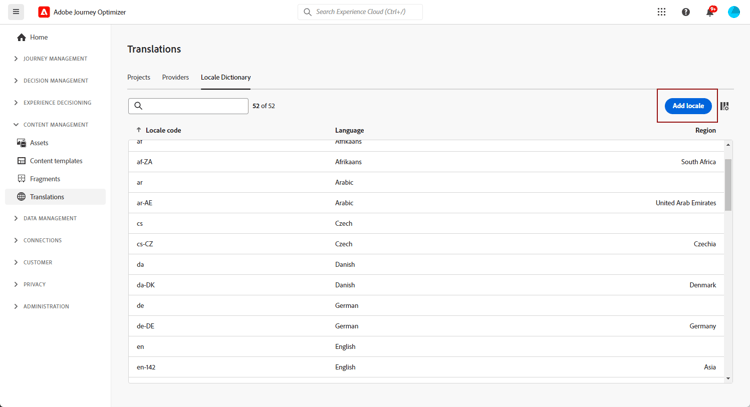Click the Adobe Journey Optimizer logo
This screenshot has width=750, height=407.
[44, 12]
